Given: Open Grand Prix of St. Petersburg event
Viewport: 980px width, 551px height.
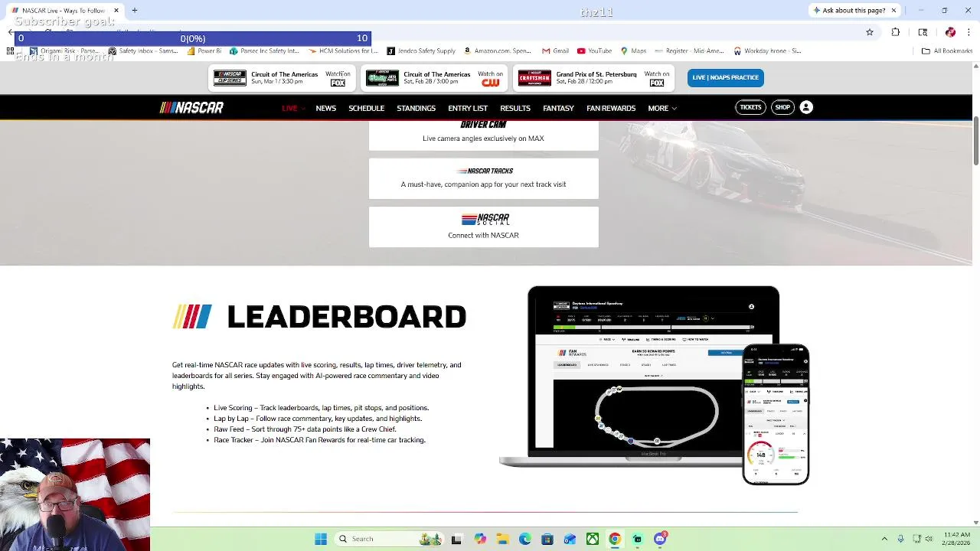Looking at the screenshot, I should click(592, 78).
